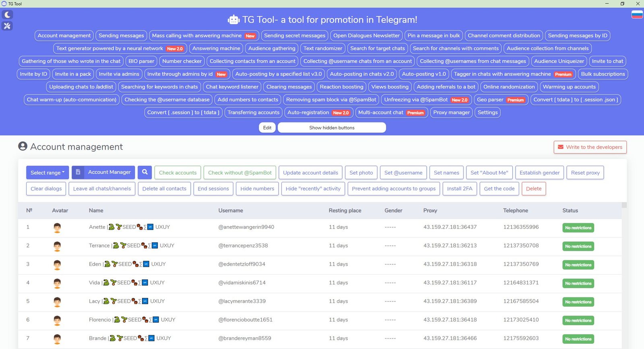Toggle dark mode moon icon
644x349 pixels.
[7, 15]
